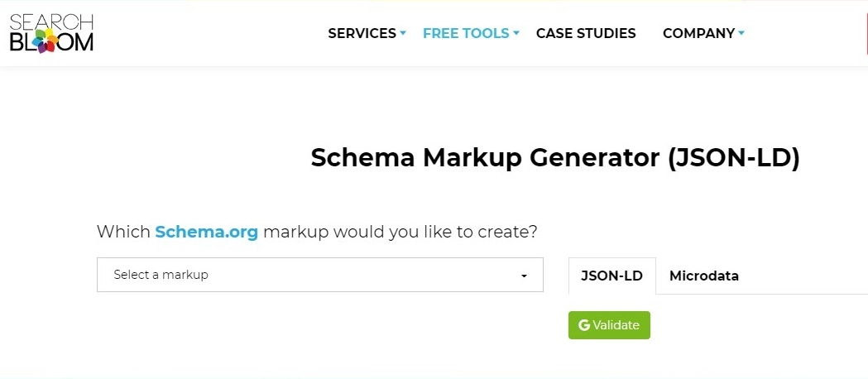Screen dimensions: 868x379
Task: Click the caret in markup selector
Action: pyautogui.click(x=524, y=276)
